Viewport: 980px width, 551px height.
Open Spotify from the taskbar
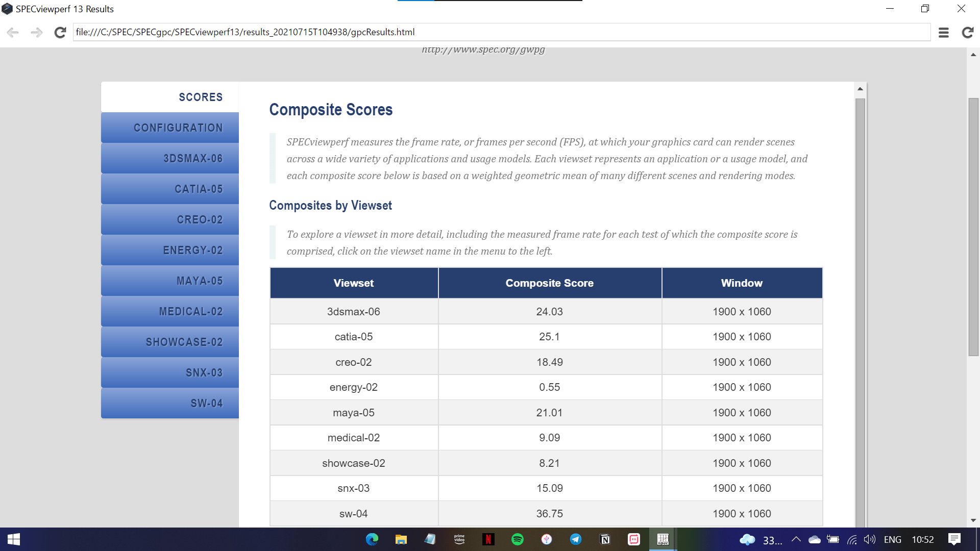click(x=517, y=539)
